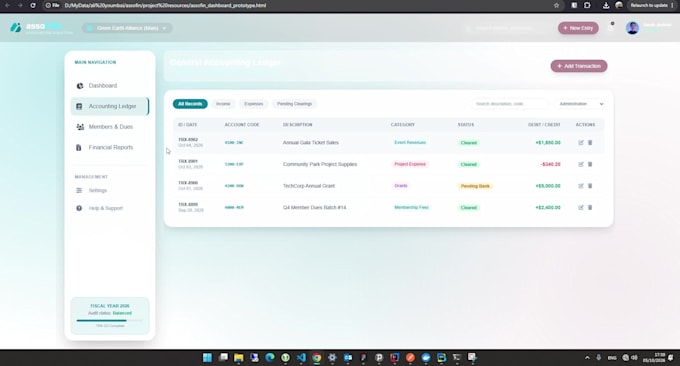Click the Help & Support question icon
Image resolution: width=680 pixels, height=366 pixels.
pos(79,208)
